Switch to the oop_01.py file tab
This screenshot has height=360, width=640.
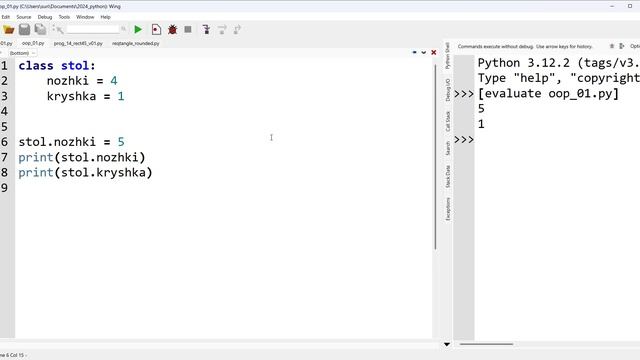33,43
